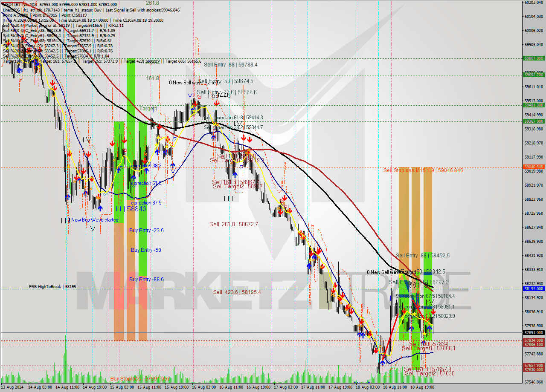Click the green 59481.300 price tag
This screenshot has height=392, width=546.
(534, 105)
